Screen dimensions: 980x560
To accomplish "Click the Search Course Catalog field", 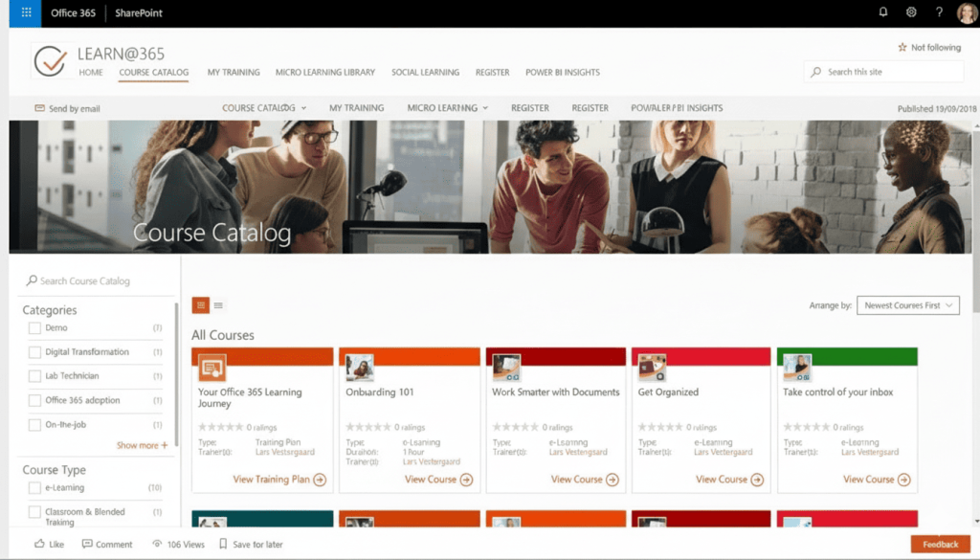I will 96,281.
